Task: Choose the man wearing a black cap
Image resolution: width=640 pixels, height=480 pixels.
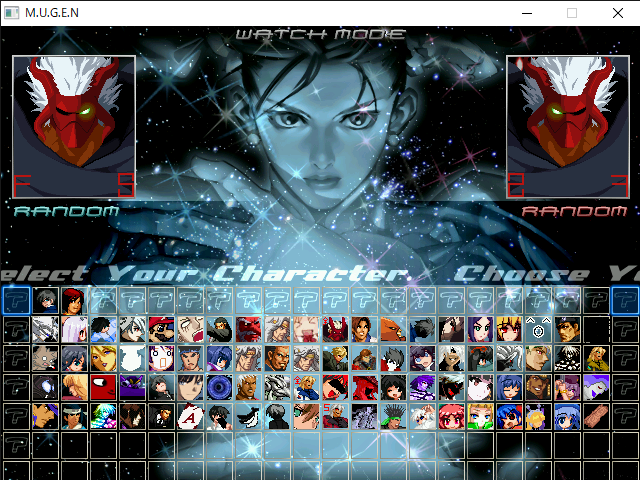Action: (x=567, y=329)
